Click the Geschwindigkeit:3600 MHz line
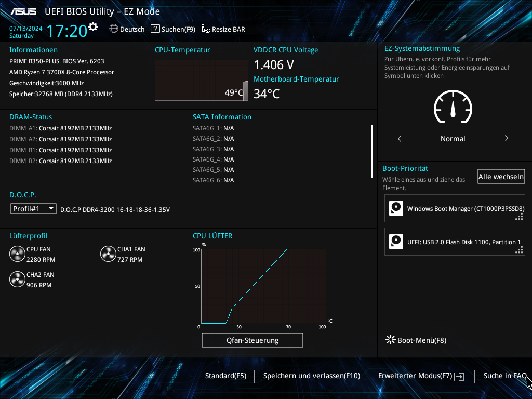 (x=46, y=83)
